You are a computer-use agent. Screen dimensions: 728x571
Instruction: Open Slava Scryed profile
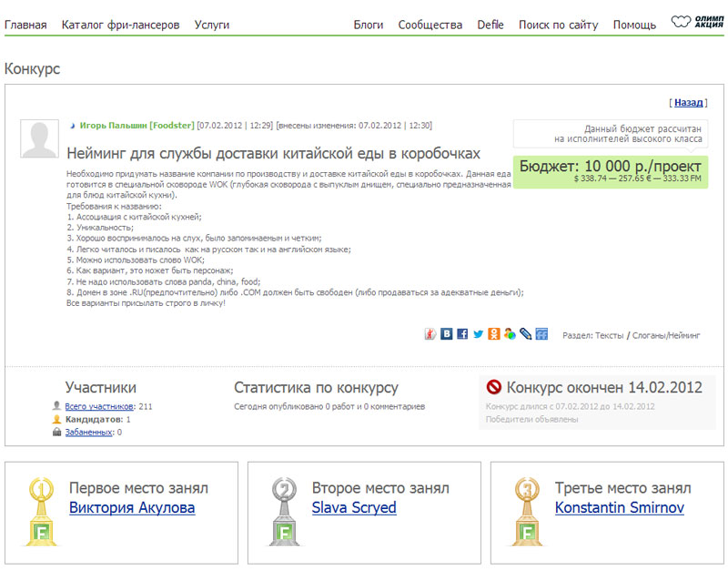click(x=354, y=507)
